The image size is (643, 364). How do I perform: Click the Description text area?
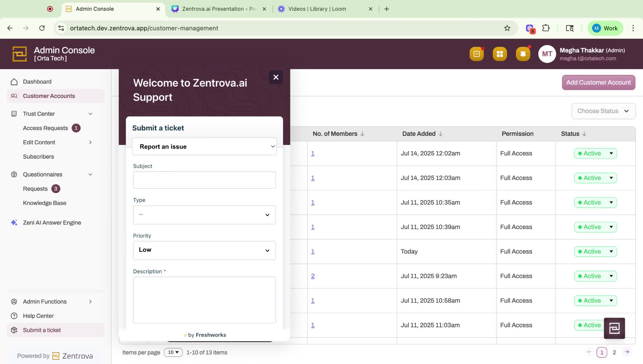[x=204, y=300]
